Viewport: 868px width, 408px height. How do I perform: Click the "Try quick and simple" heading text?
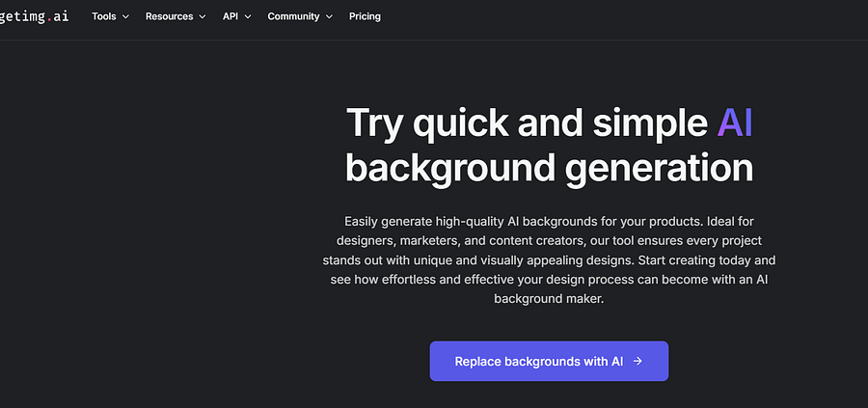tap(527, 122)
